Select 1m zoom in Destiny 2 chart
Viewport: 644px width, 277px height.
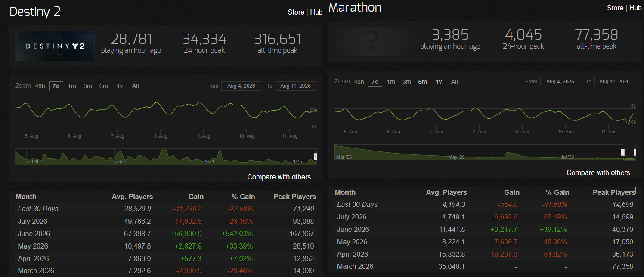tap(72, 86)
